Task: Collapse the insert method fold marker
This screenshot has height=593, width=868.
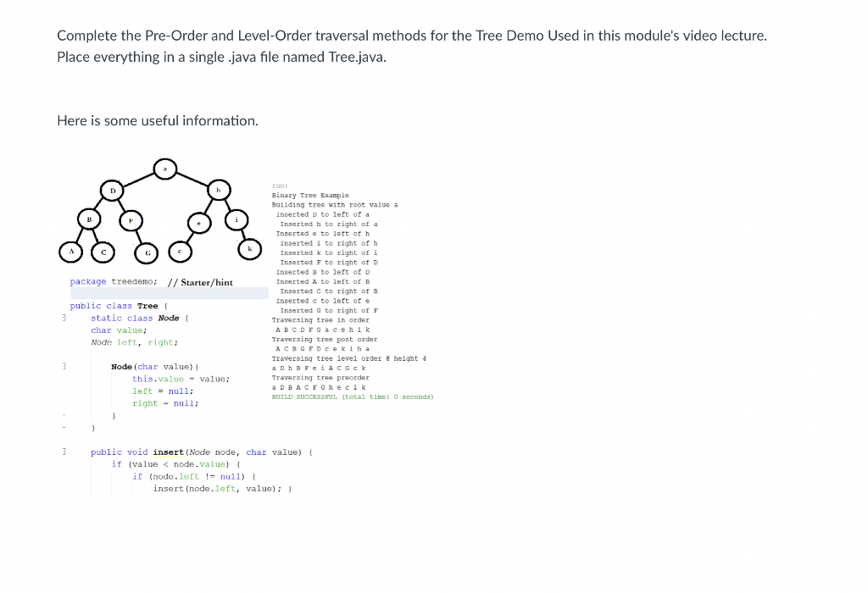Action: 64,452
